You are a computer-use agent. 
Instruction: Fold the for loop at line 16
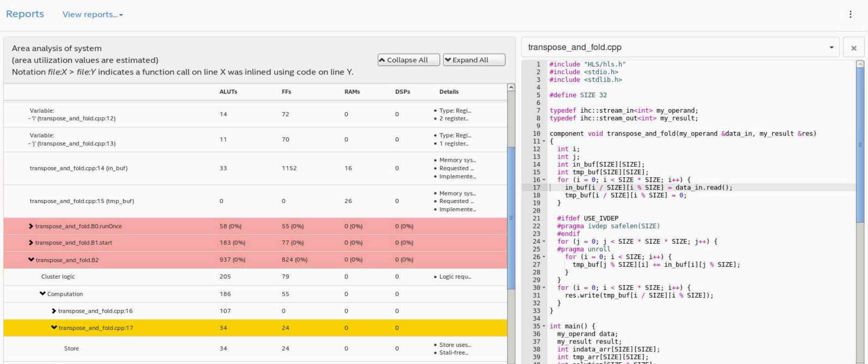tap(544, 180)
